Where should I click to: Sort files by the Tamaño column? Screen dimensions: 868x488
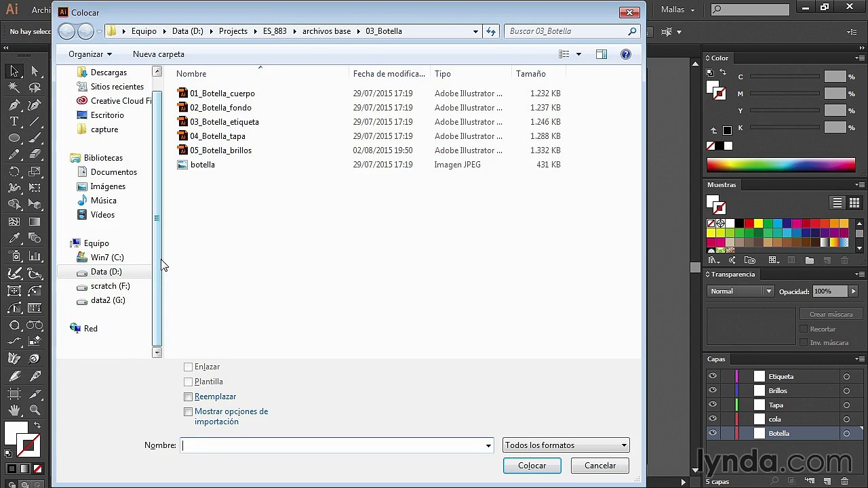click(538, 74)
